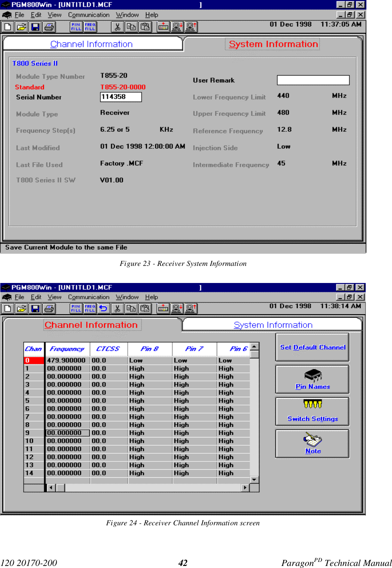The height and width of the screenshot is (568, 392).
Task: Click the Pin 8 column header
Action: [x=150, y=349]
